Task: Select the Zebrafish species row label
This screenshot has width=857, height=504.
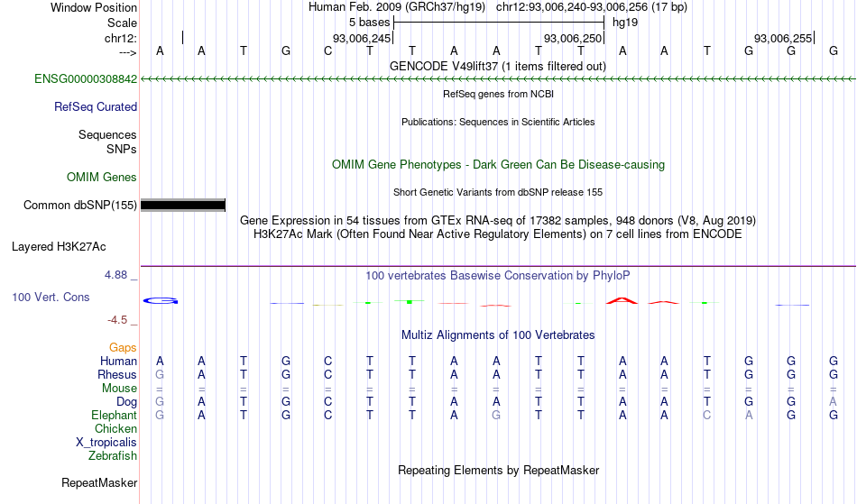Action: pos(113,455)
